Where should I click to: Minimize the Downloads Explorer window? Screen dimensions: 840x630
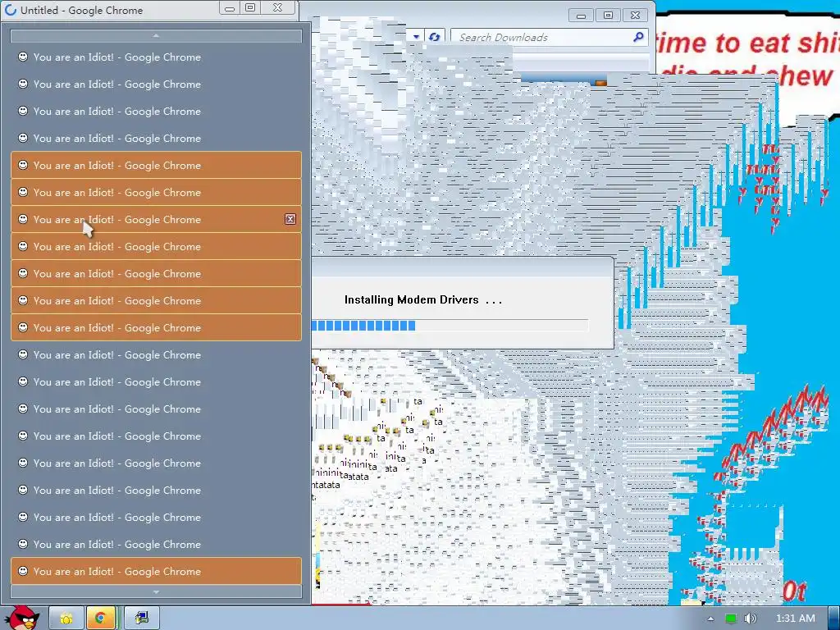click(582, 16)
